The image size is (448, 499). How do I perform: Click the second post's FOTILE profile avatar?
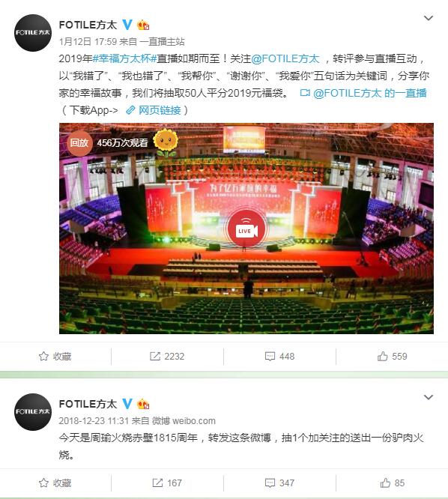pyautogui.click(x=33, y=412)
